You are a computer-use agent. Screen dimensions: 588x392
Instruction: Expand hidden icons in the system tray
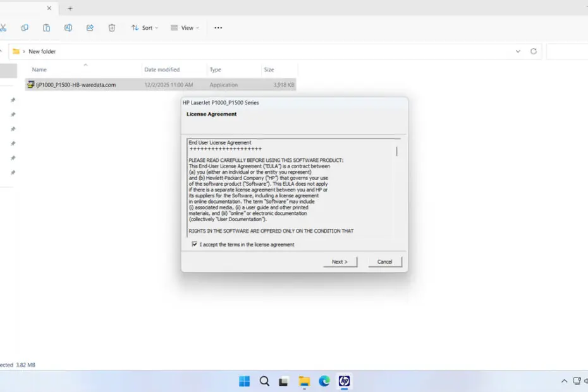(x=563, y=381)
